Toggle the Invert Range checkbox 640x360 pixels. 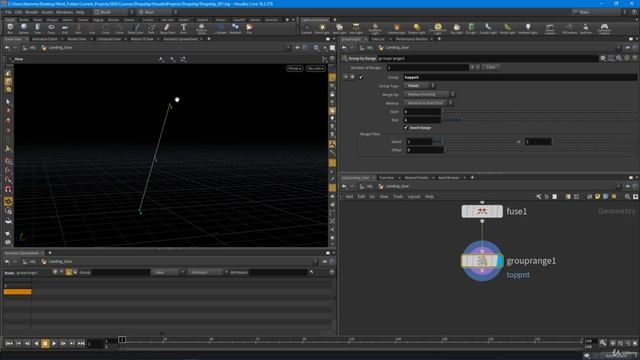click(x=406, y=128)
